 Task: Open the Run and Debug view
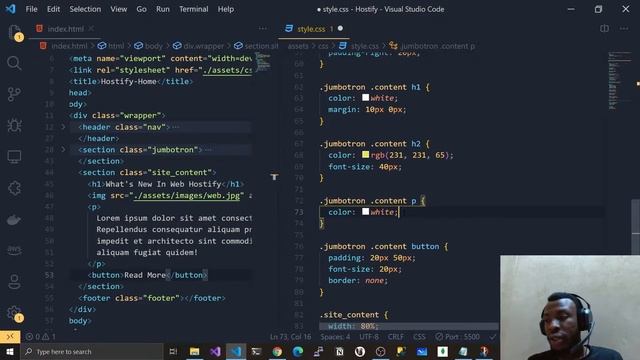click(x=14, y=125)
